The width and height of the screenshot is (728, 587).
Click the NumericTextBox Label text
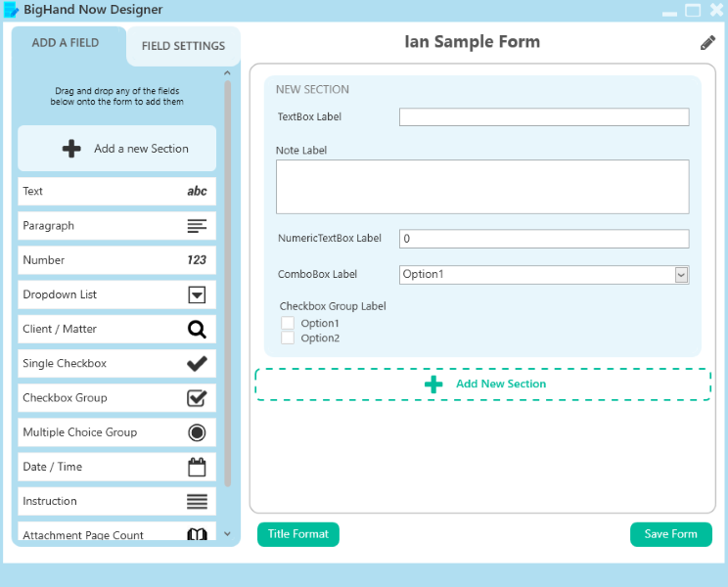coord(330,238)
